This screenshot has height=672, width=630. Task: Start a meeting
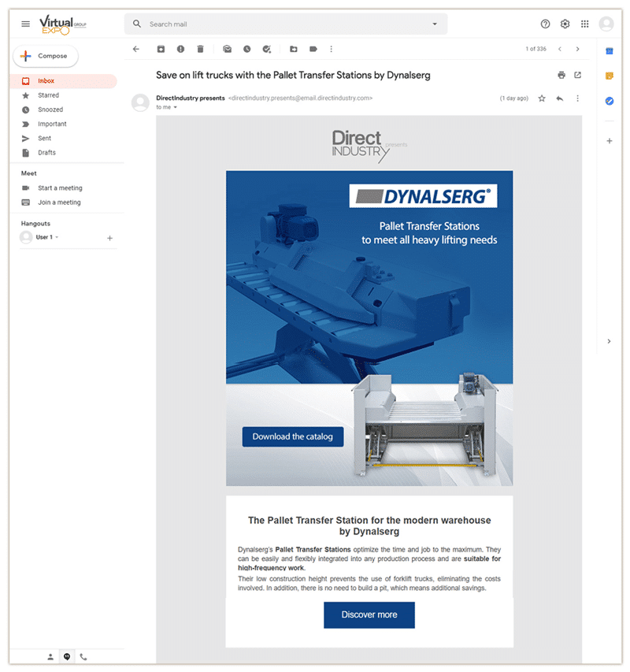(x=60, y=188)
